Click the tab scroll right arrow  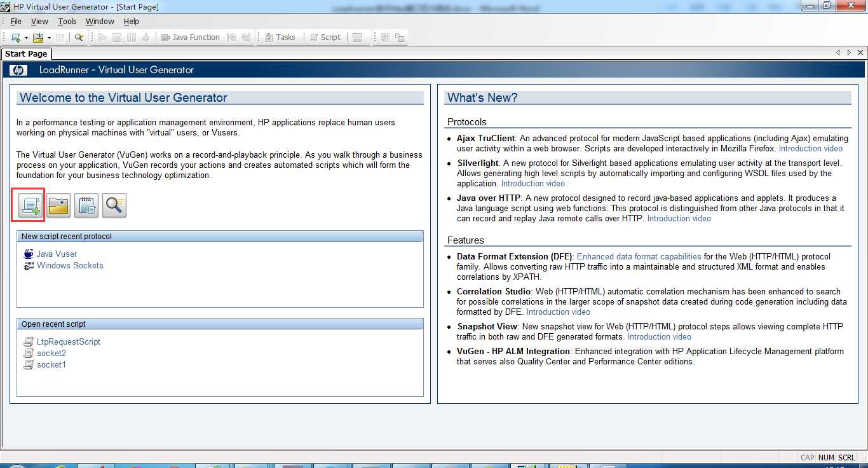coord(850,53)
